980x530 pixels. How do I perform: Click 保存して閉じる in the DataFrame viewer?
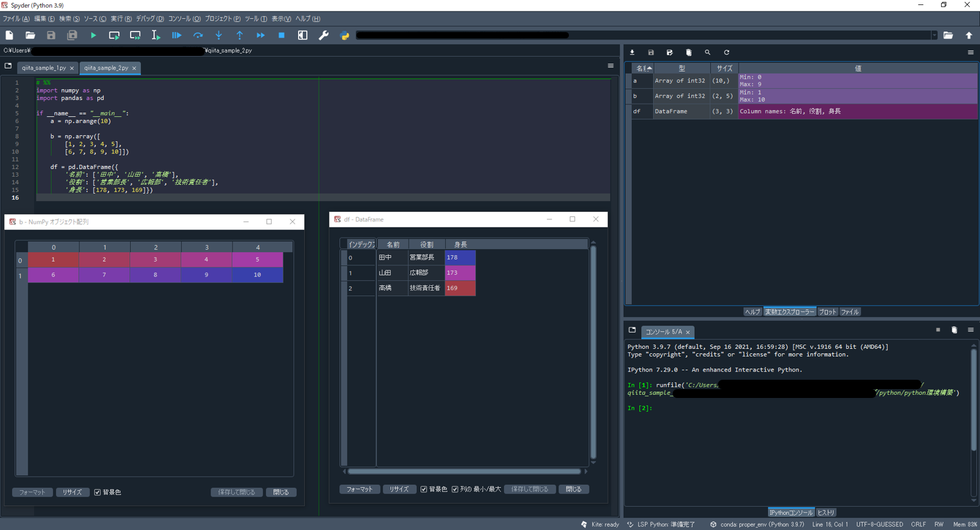[x=529, y=489]
